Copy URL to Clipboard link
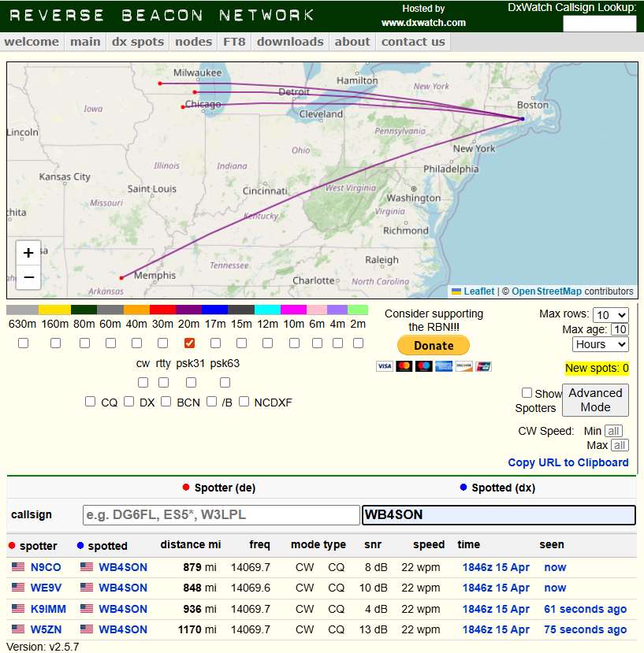The height and width of the screenshot is (653, 644). tap(568, 462)
